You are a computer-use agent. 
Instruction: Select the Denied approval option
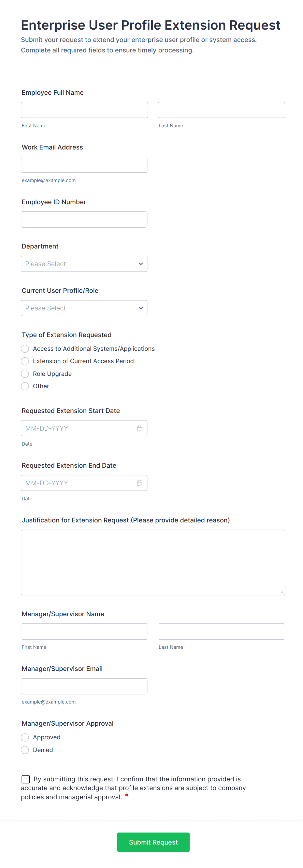[x=25, y=750]
